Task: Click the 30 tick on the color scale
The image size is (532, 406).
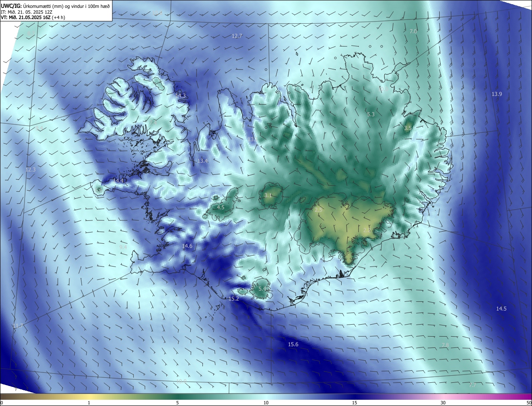Action: (443, 403)
